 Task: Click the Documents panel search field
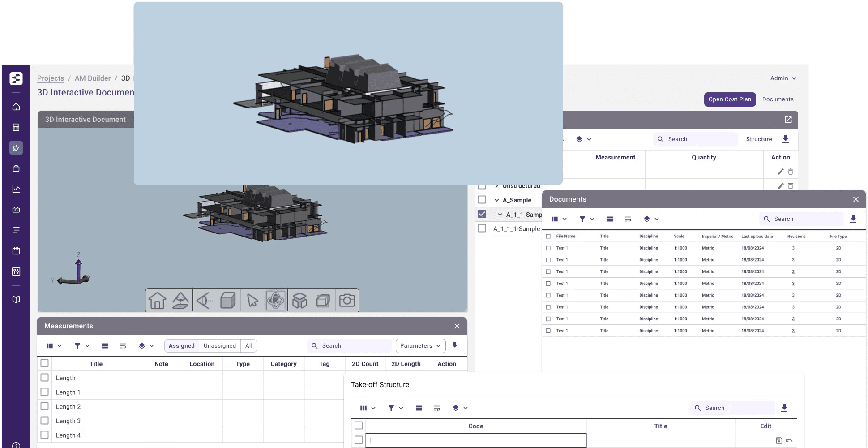click(801, 219)
